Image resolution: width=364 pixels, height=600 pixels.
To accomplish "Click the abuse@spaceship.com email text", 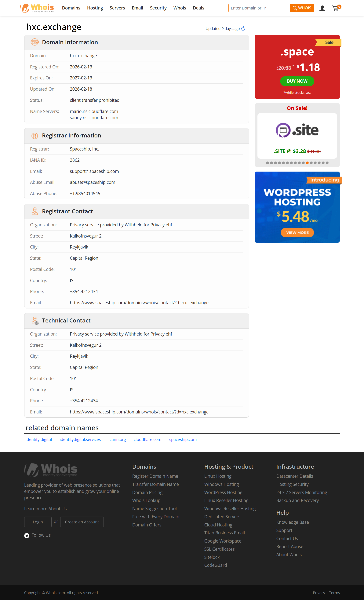I will (x=93, y=182).
